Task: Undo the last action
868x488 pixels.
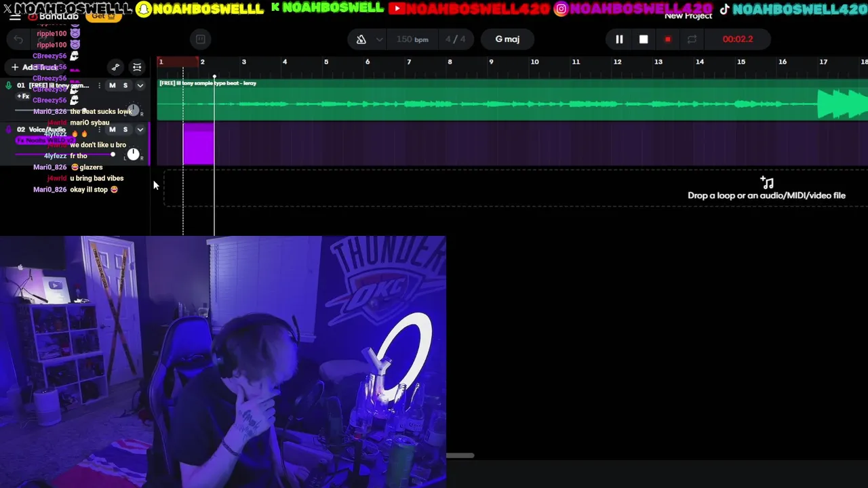Action: click(18, 39)
